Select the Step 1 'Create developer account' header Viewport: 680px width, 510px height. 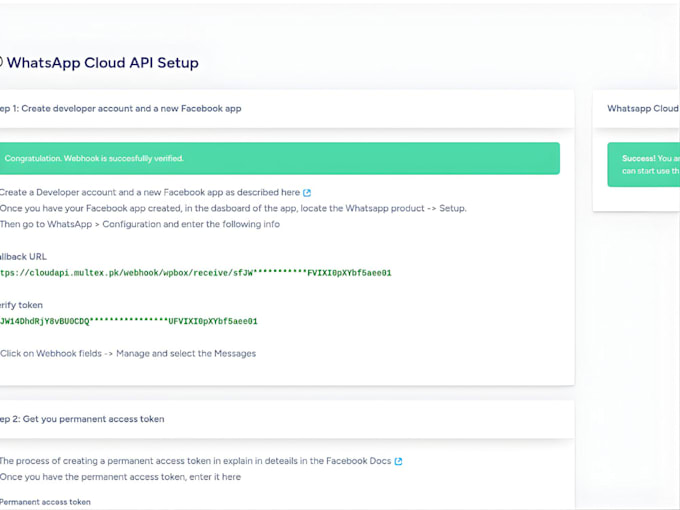[x=121, y=108]
